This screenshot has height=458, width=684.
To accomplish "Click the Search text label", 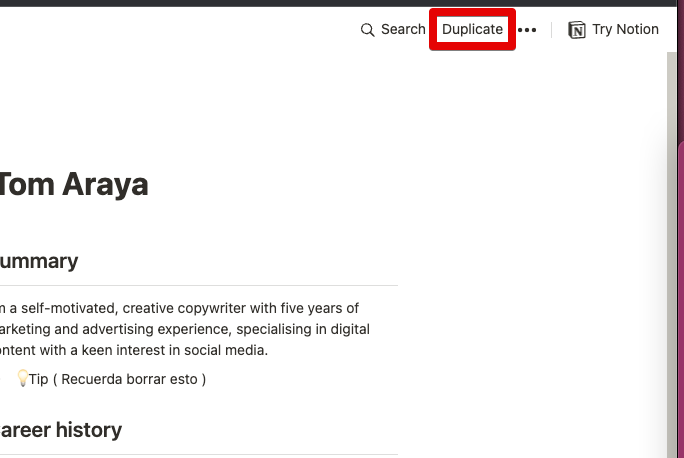I will [403, 29].
